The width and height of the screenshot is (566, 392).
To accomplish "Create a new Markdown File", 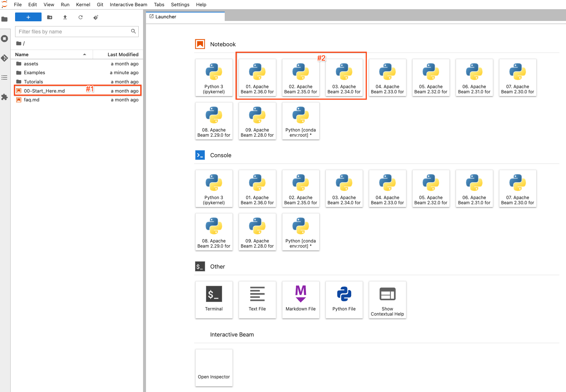I will [300, 299].
